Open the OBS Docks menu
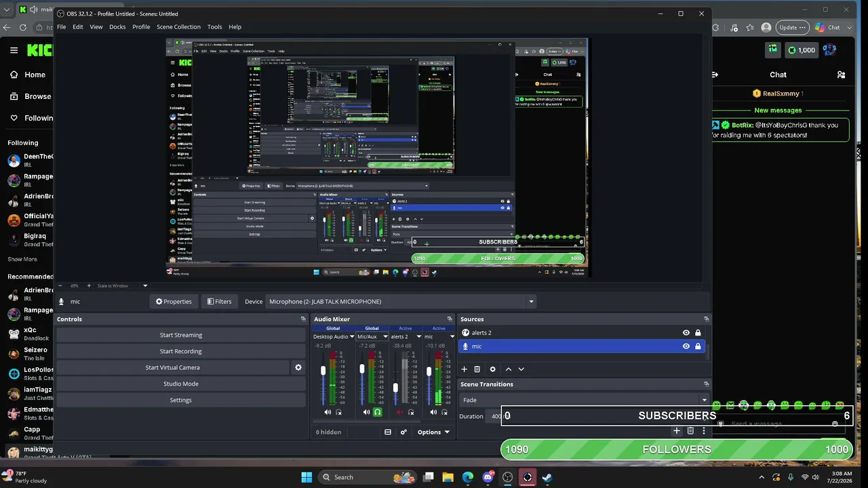The width and height of the screenshot is (868, 488). click(x=117, y=27)
